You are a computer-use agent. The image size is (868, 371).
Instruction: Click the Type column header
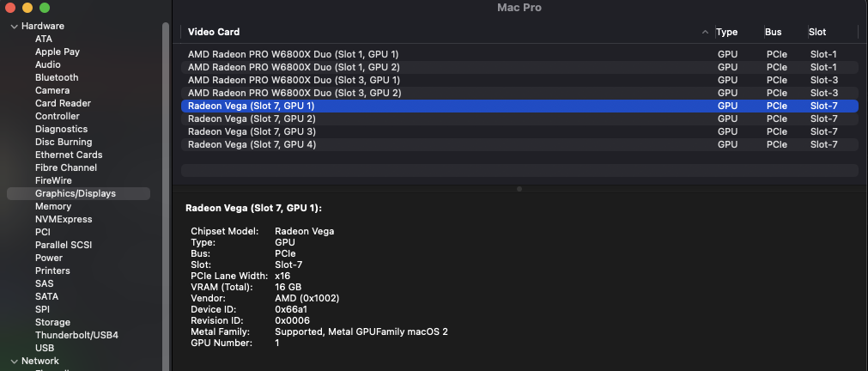click(726, 32)
